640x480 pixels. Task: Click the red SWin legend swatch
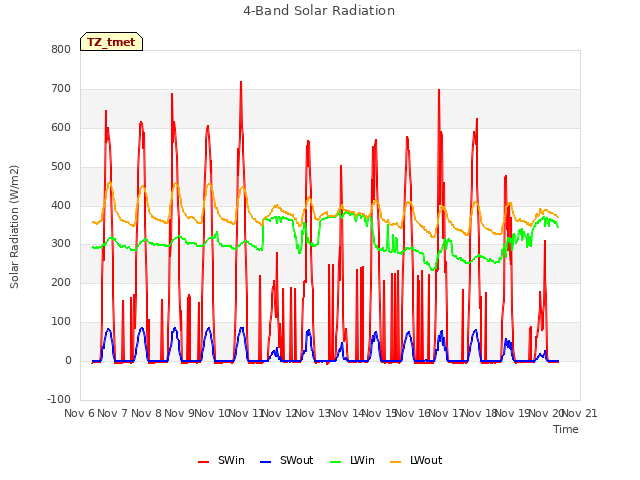click(x=204, y=462)
